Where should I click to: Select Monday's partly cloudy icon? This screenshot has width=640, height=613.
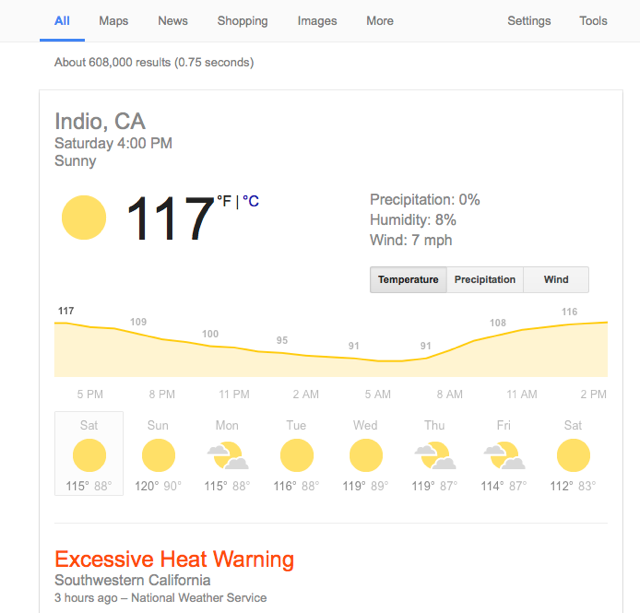click(227, 456)
